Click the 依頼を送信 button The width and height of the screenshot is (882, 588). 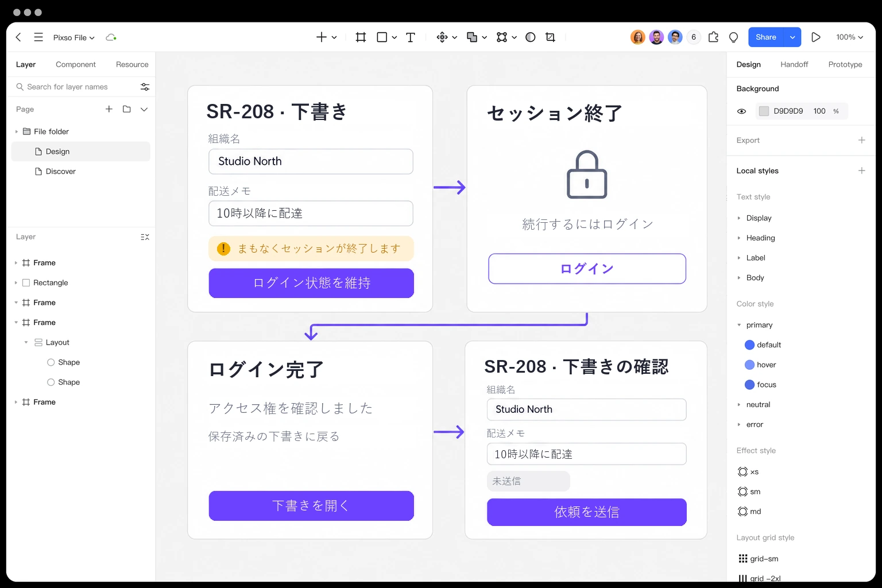pos(587,512)
